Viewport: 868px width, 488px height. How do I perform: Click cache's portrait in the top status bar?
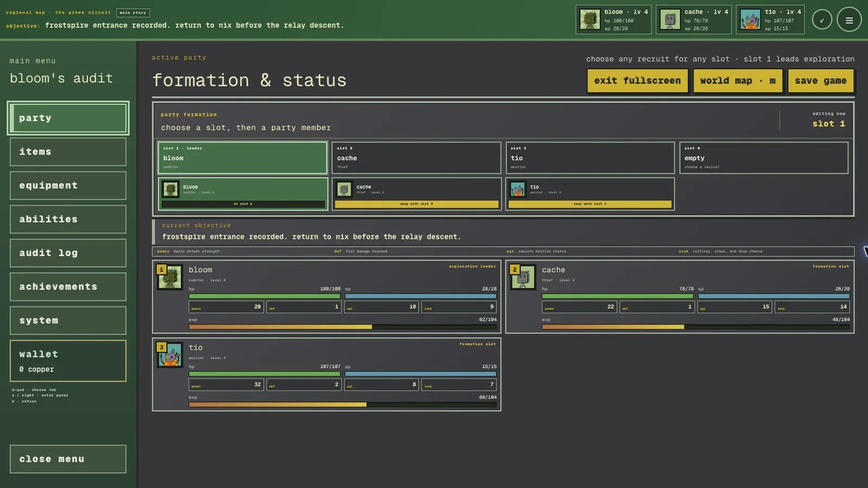670,20
